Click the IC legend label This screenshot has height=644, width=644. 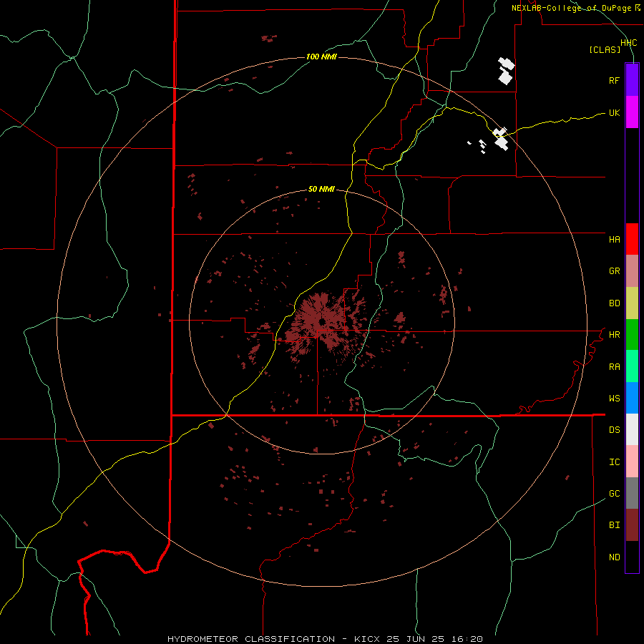(614, 462)
